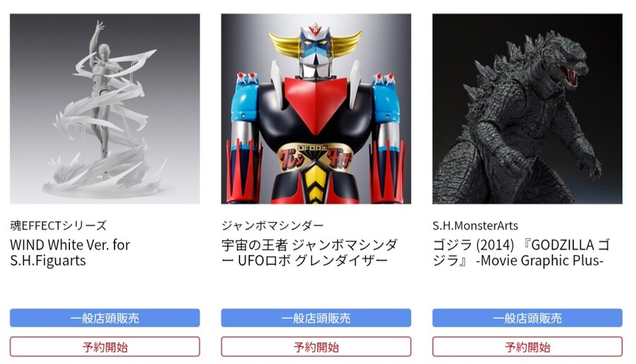Open the ゴジラ (2014) Movie Graphic Plus title

[x=522, y=252]
